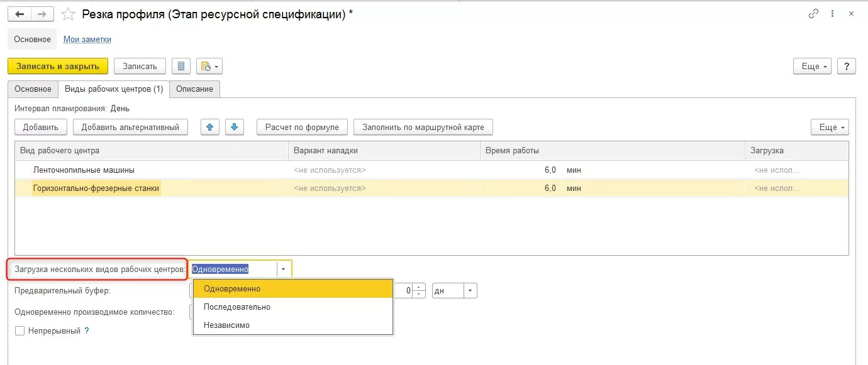Select the Горизонтально-фрезерные станки cell

(152, 188)
